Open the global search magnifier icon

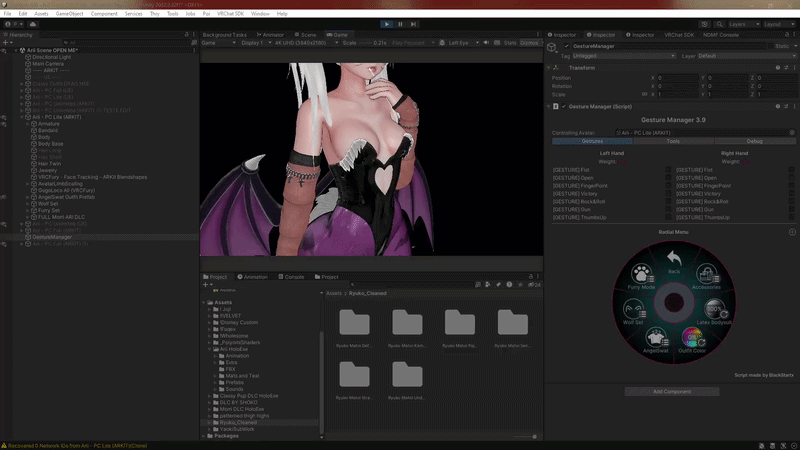(719, 24)
